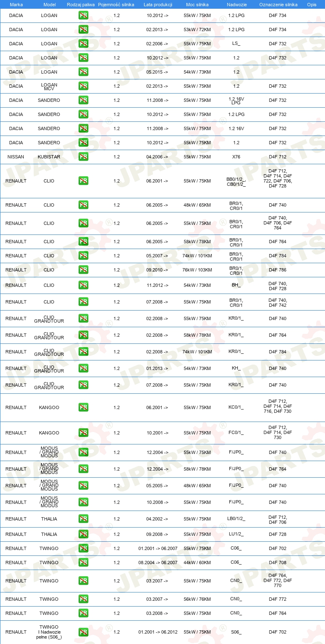Screen dimensions: 325x644
Task: Click the fuel icon for the Clio BH_ row
Action: point(83,285)
